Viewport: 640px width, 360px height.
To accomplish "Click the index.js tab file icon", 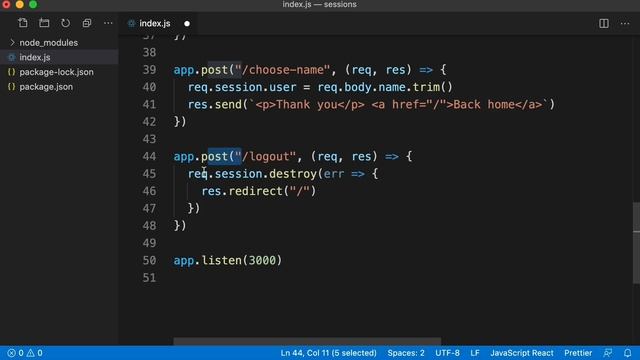I will (131, 24).
